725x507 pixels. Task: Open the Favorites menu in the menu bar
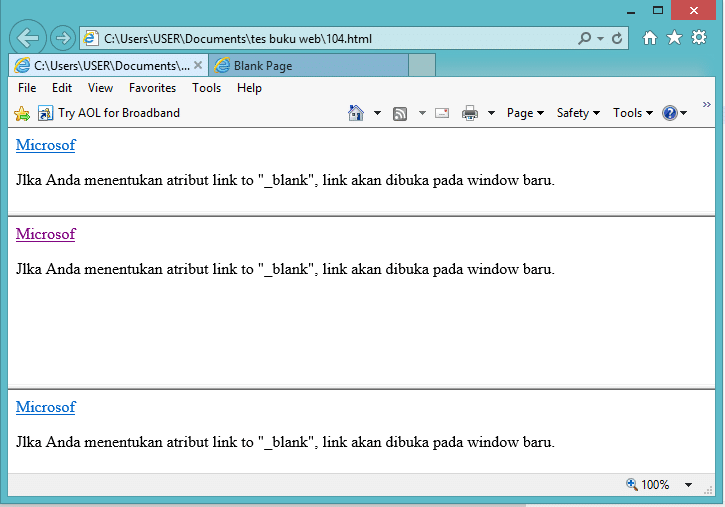click(x=152, y=88)
